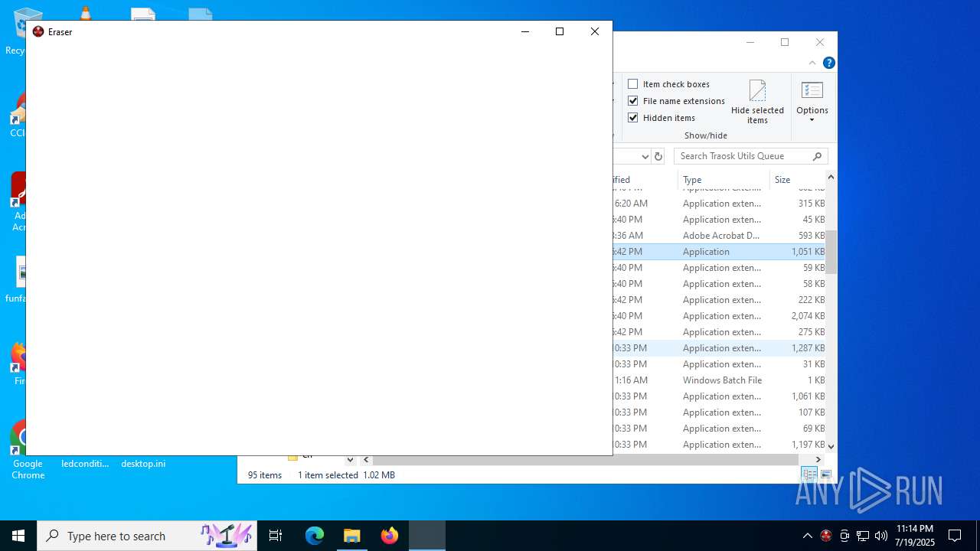Screen dimensions: 980x551
Task: Switch Explorer to large icons view
Action: [825, 475]
